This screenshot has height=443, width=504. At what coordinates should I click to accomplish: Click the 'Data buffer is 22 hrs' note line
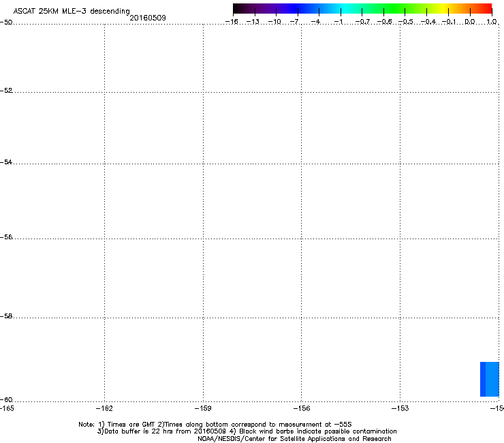[x=247, y=431]
